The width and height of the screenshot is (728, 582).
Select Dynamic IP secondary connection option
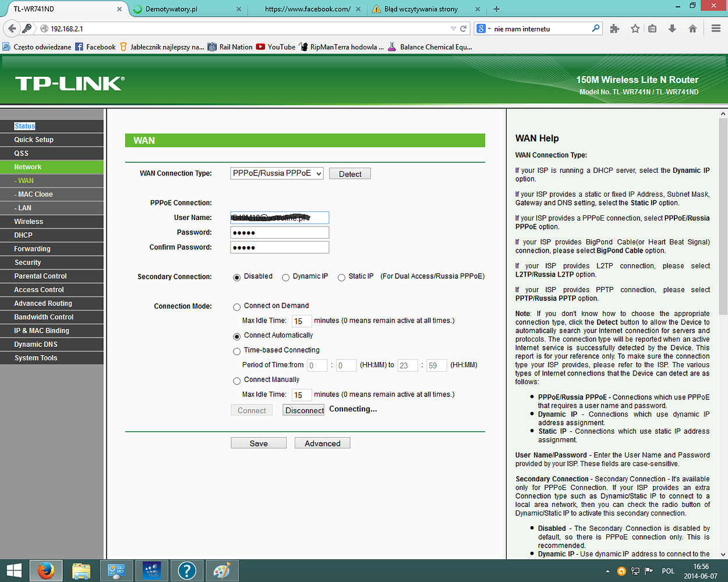[x=286, y=278]
